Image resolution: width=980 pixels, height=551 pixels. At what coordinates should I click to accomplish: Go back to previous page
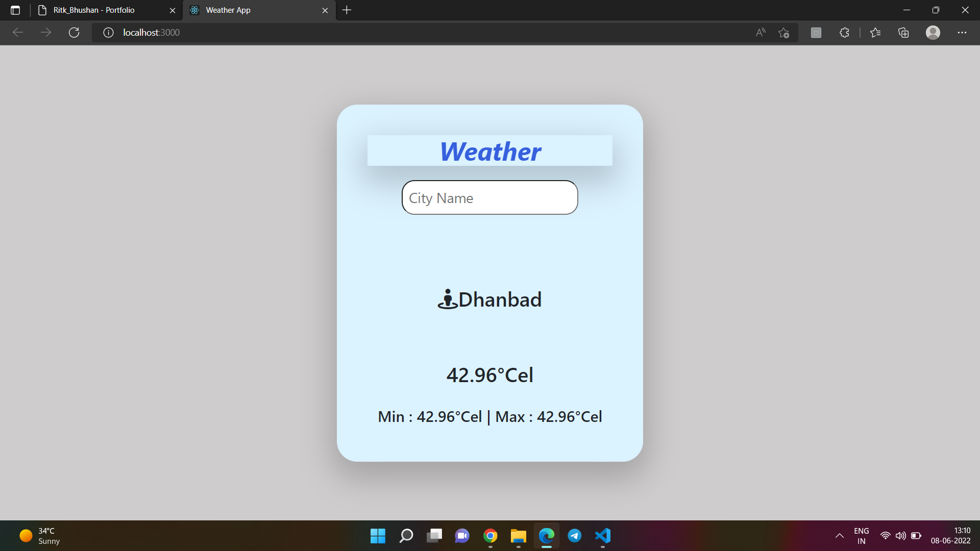pos(18,33)
